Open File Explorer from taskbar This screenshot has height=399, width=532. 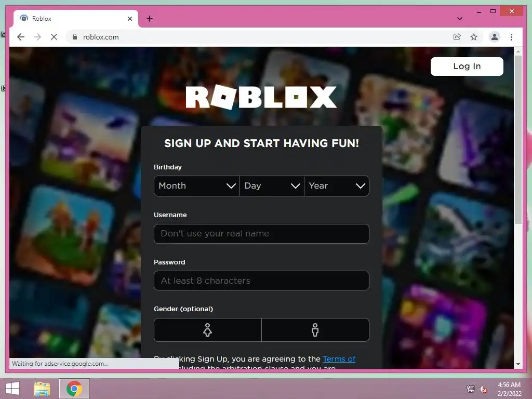point(42,389)
